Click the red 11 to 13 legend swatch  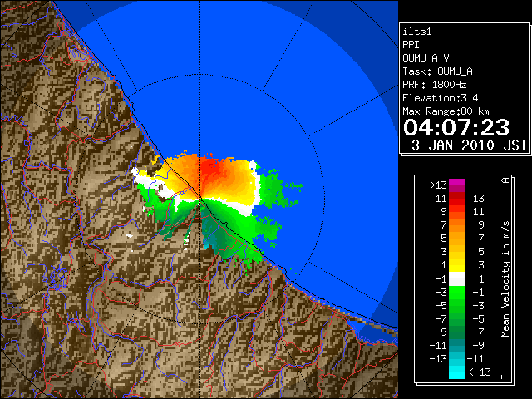457,199
